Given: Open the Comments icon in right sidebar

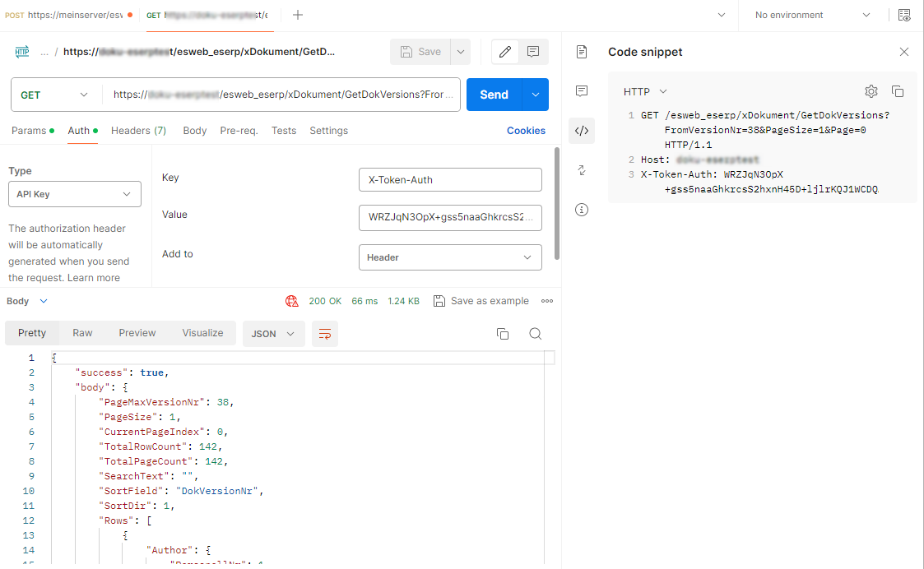Looking at the screenshot, I should [582, 90].
